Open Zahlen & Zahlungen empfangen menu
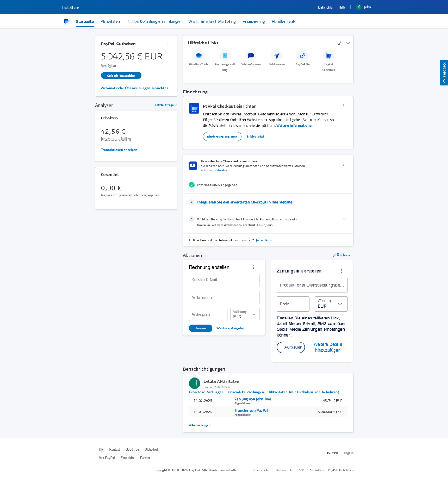The height and width of the screenshot is (490, 448). [154, 22]
